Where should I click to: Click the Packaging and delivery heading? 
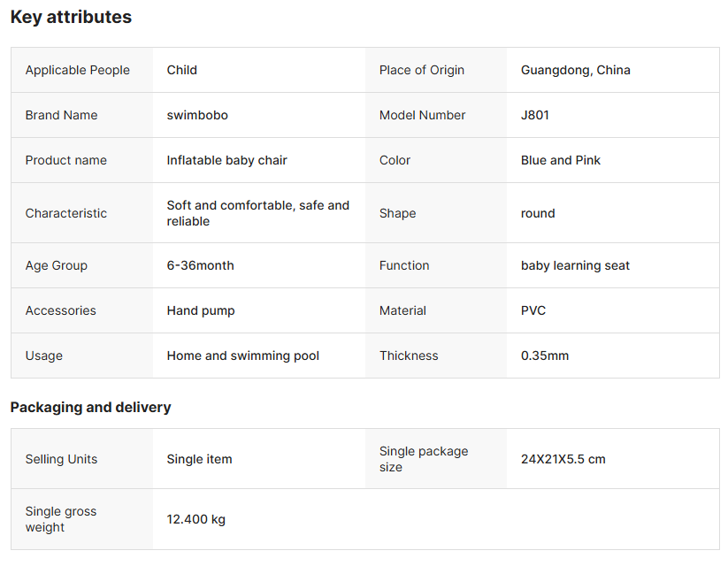pyautogui.click(x=90, y=407)
